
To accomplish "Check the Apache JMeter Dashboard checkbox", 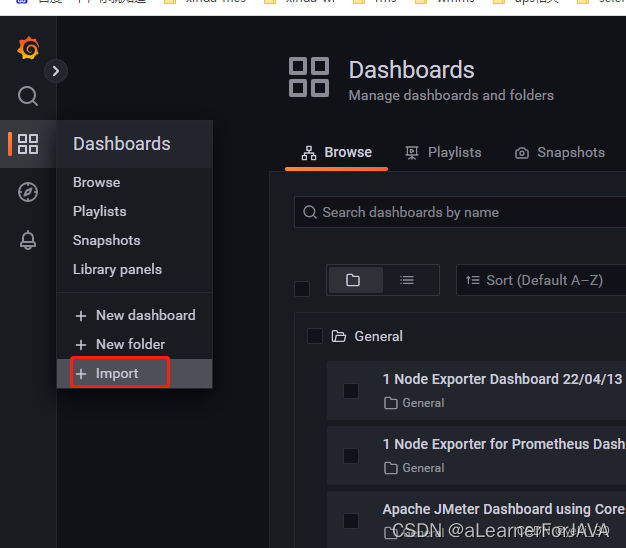I will [x=351, y=521].
